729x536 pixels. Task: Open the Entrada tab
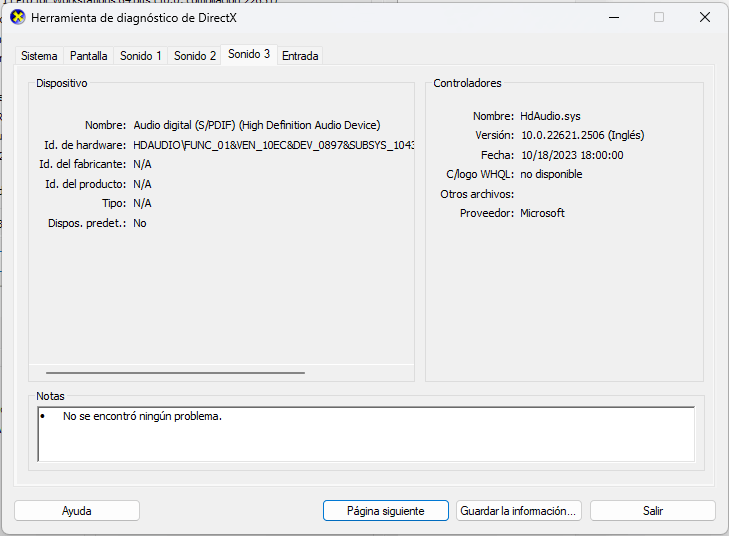click(x=300, y=56)
